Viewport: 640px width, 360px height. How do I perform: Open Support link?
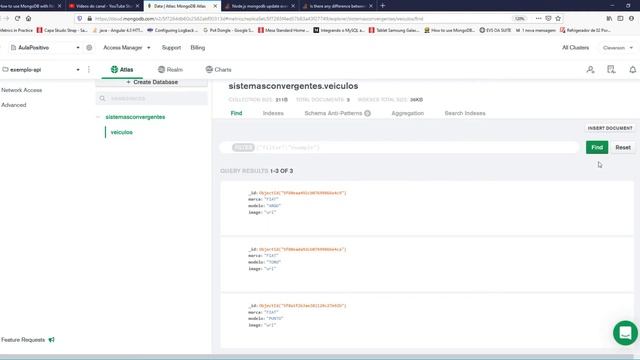click(x=171, y=48)
